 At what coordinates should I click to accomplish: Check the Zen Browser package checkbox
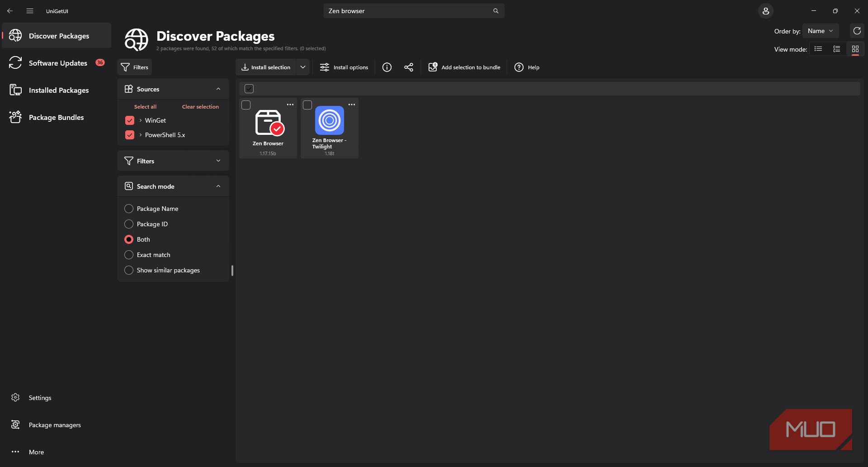pos(246,105)
